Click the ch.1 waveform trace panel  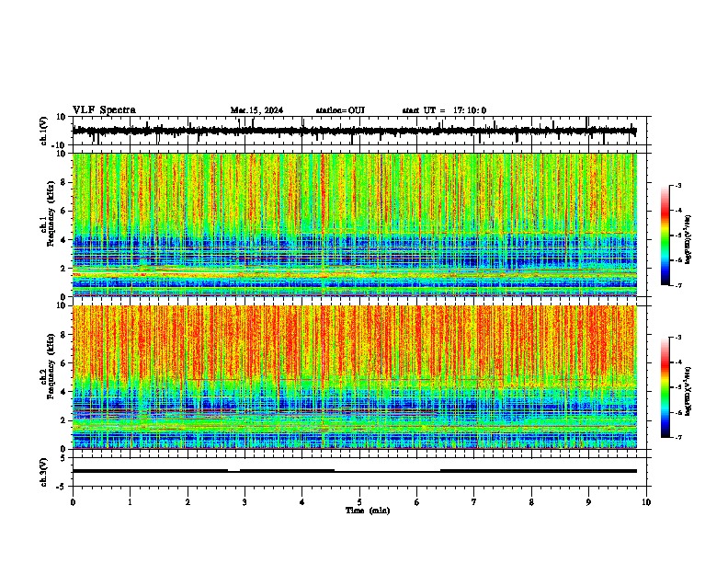tap(358, 131)
